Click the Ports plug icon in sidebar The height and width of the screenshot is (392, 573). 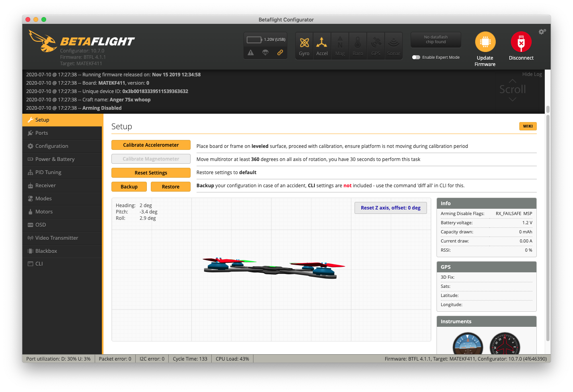[x=30, y=133]
